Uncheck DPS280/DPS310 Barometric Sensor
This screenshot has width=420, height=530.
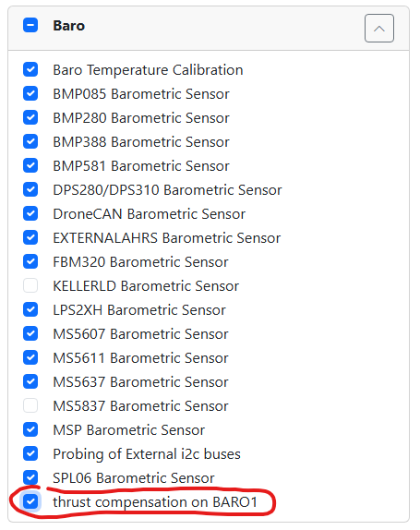tap(30, 189)
